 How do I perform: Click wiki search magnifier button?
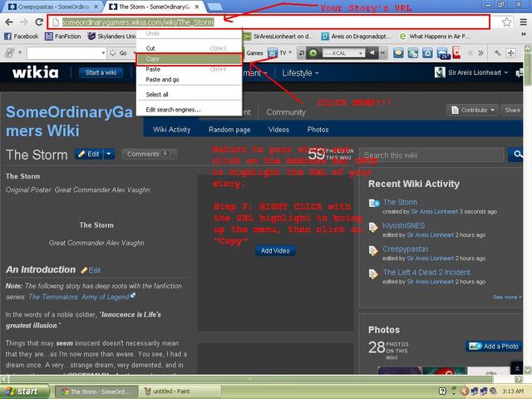(517, 155)
